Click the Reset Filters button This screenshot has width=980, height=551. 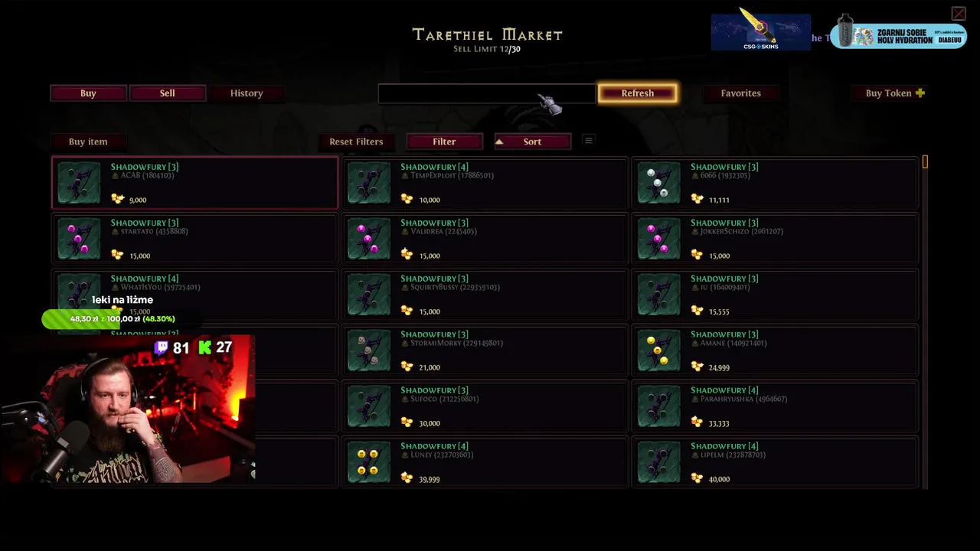coord(356,142)
